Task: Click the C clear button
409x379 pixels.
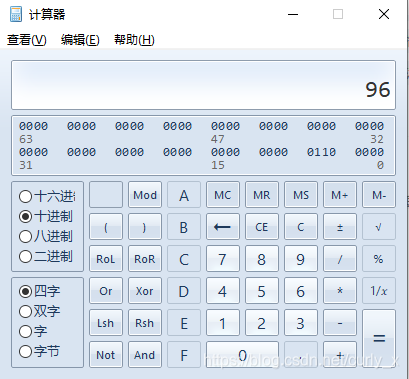Action: pos(301,227)
